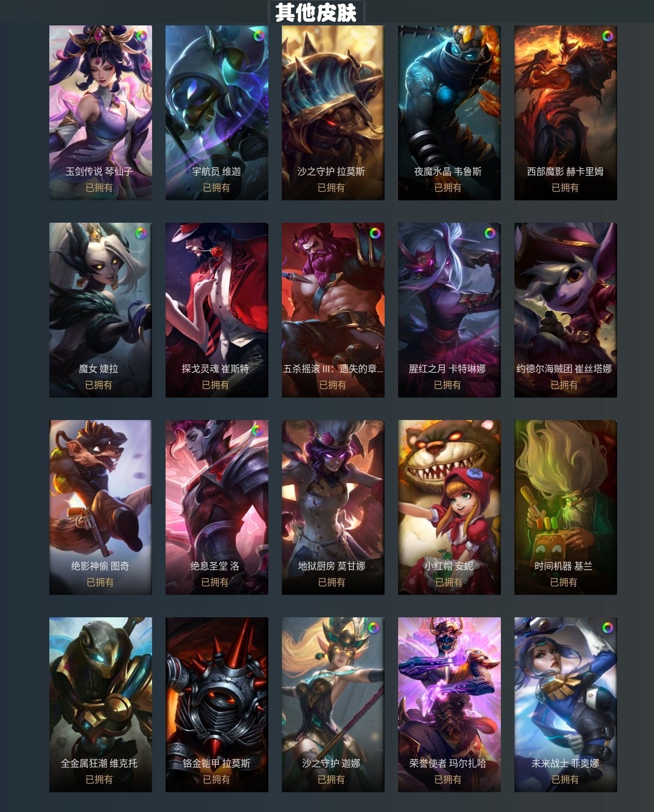
Task: Open the 绝影神偷 图奇 skin card
Action: click(100, 507)
